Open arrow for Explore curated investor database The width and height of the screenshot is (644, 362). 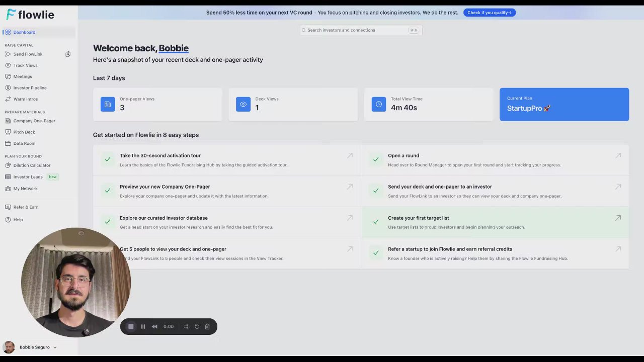pyautogui.click(x=350, y=218)
